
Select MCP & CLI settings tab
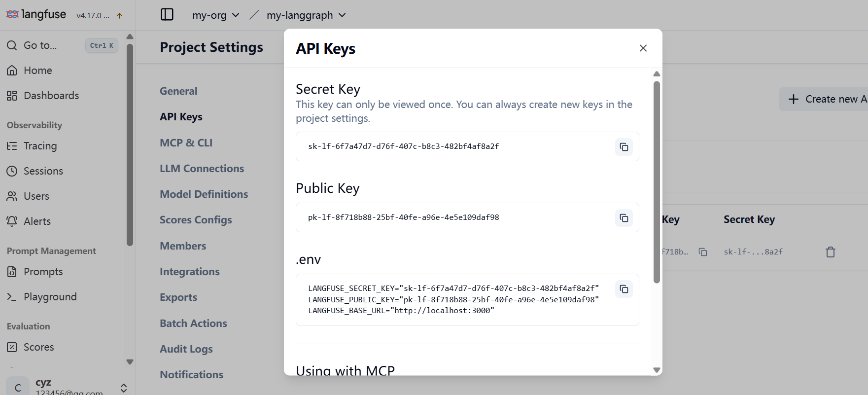click(186, 143)
